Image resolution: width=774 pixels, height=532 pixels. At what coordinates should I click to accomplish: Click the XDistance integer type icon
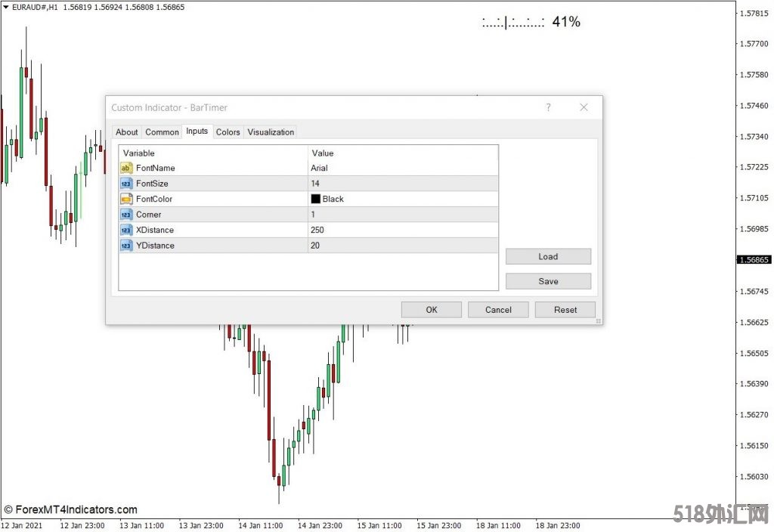click(126, 230)
